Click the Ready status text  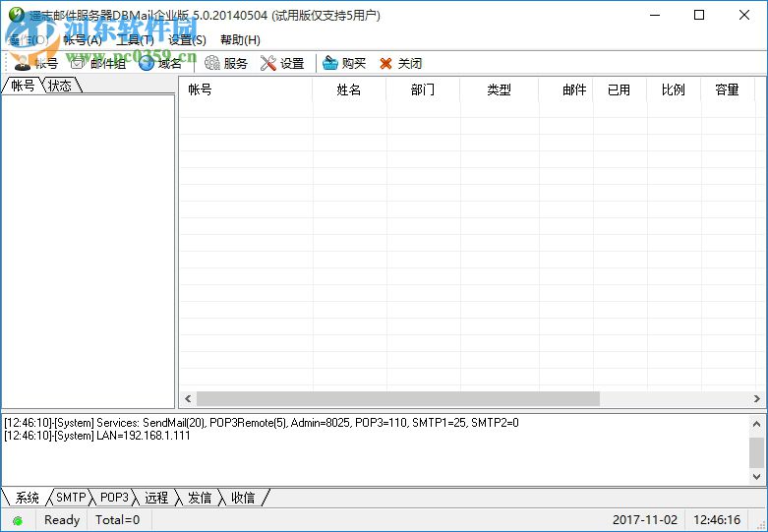(62, 520)
